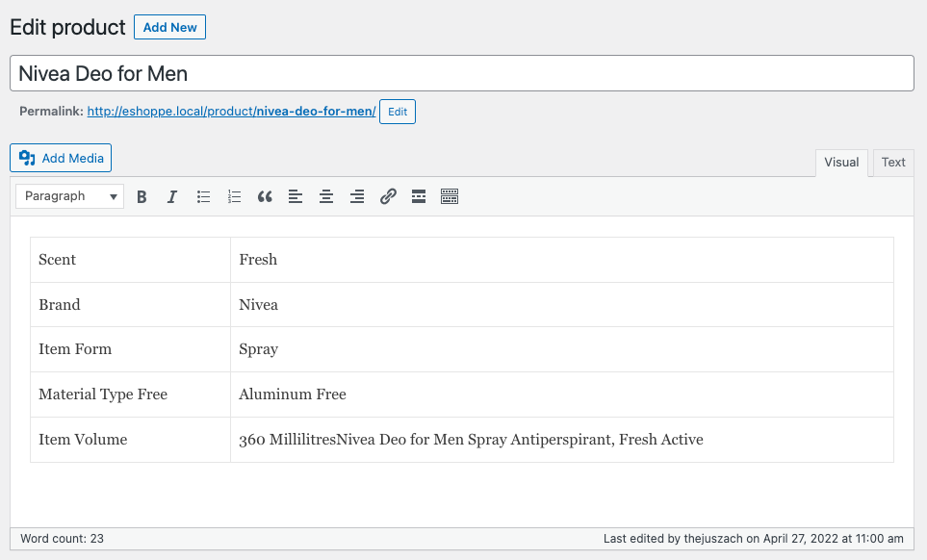This screenshot has height=560, width=927.
Task: Click the 360 Millilitres description cell
Action: (x=561, y=440)
